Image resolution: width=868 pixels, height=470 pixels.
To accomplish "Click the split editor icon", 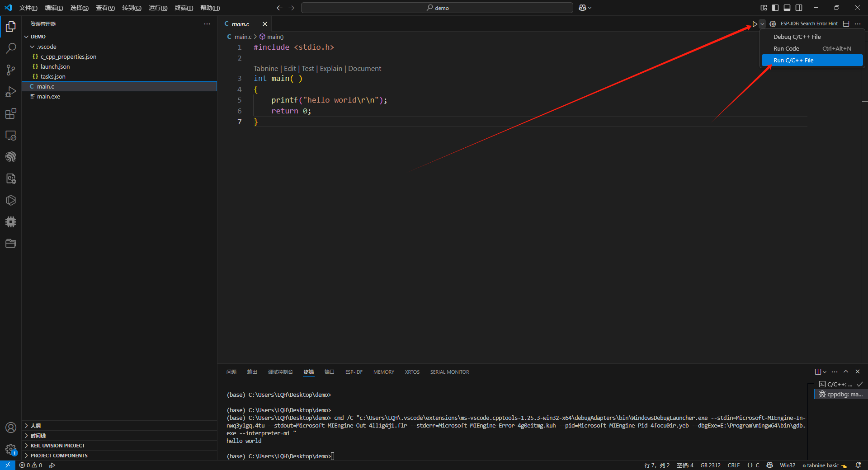I will (846, 24).
